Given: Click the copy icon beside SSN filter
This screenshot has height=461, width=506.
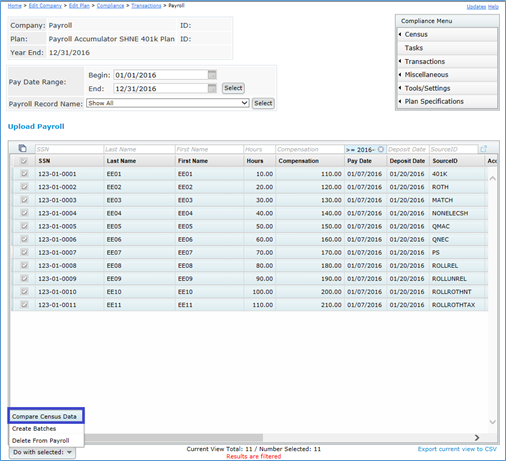Looking at the screenshot, I should [x=22, y=148].
